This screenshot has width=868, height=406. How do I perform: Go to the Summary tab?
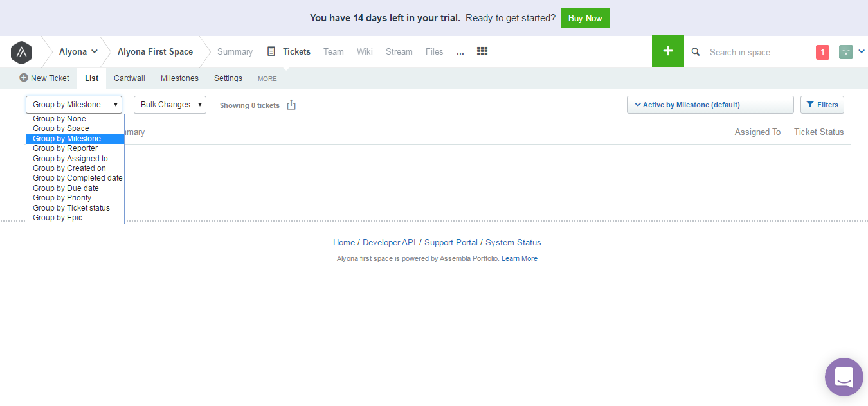(235, 51)
